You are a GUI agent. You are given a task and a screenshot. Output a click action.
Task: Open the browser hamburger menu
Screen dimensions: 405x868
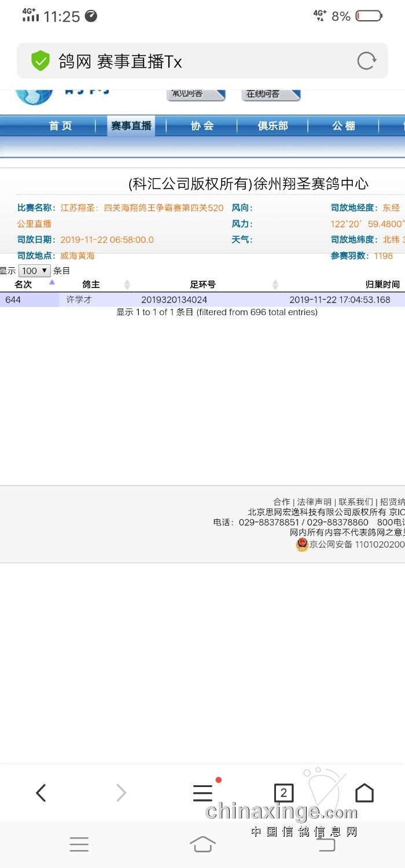coord(203,793)
